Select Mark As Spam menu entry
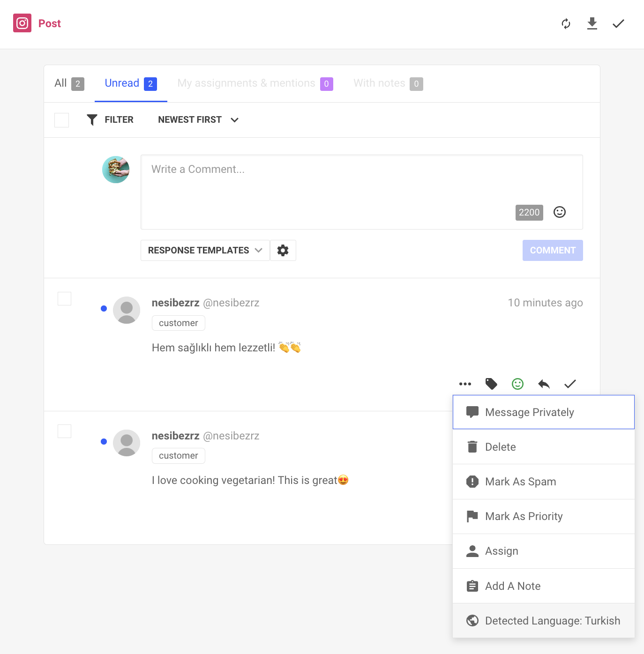The height and width of the screenshot is (654, 644). click(x=544, y=482)
